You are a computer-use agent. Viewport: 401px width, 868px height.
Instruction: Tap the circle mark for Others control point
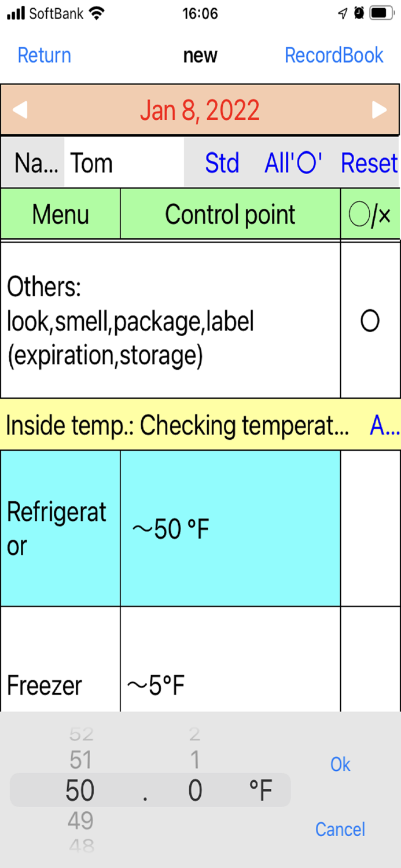tap(370, 321)
